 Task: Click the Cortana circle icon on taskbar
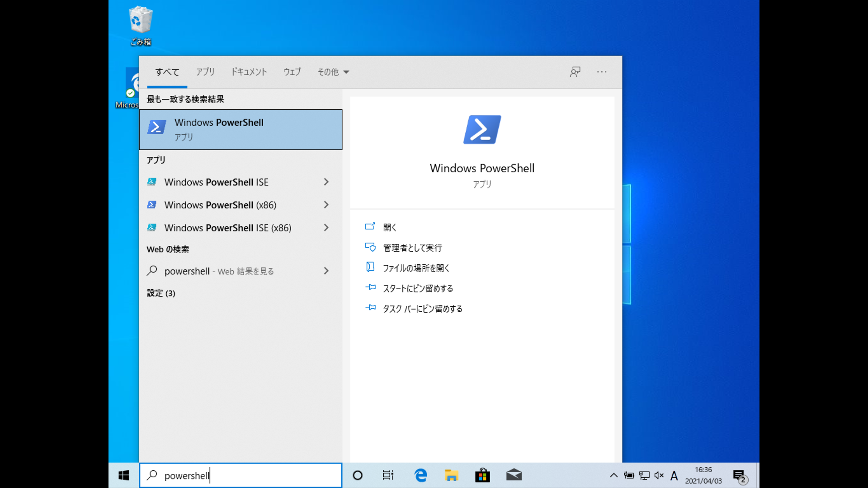(x=358, y=475)
